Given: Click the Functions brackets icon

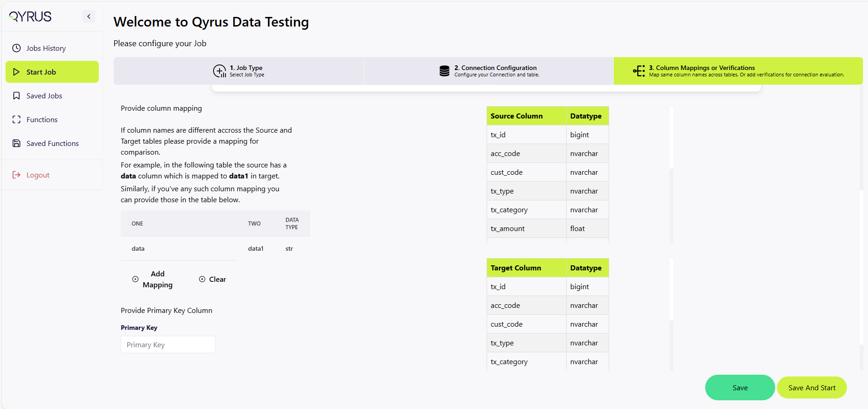Looking at the screenshot, I should [16, 119].
